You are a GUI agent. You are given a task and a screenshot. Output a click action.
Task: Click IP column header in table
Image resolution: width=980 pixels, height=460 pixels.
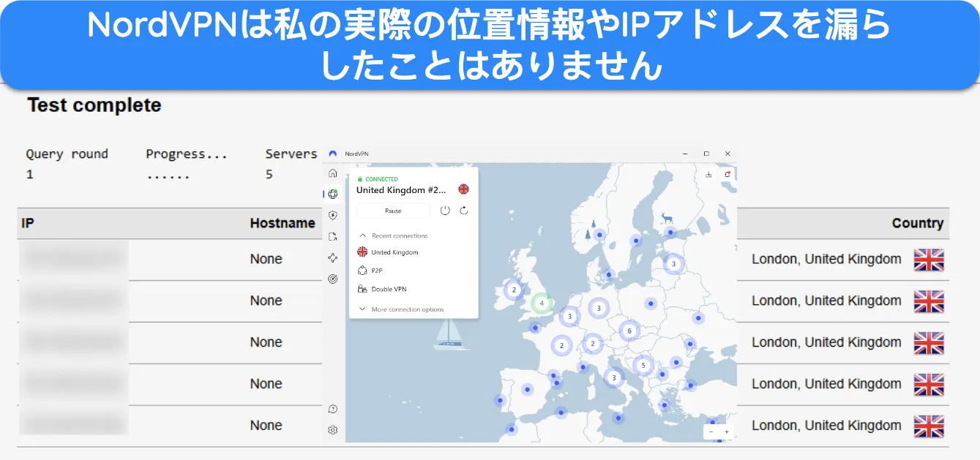(28, 223)
